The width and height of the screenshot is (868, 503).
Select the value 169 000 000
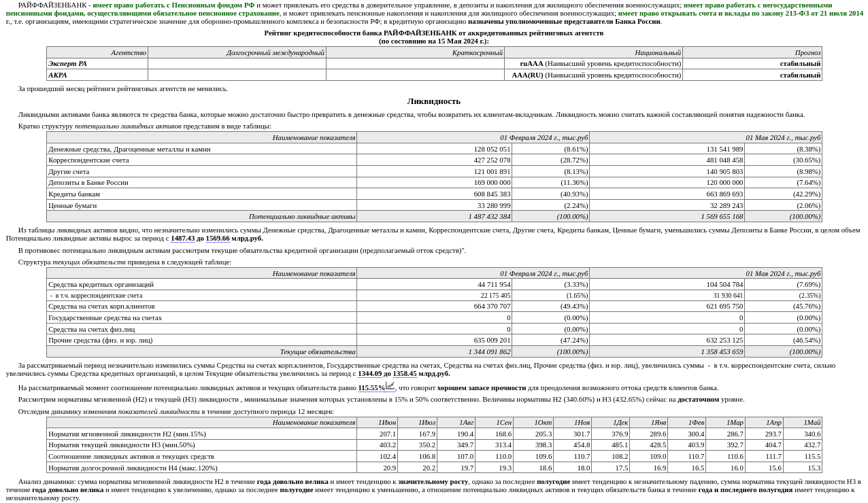click(492, 182)
